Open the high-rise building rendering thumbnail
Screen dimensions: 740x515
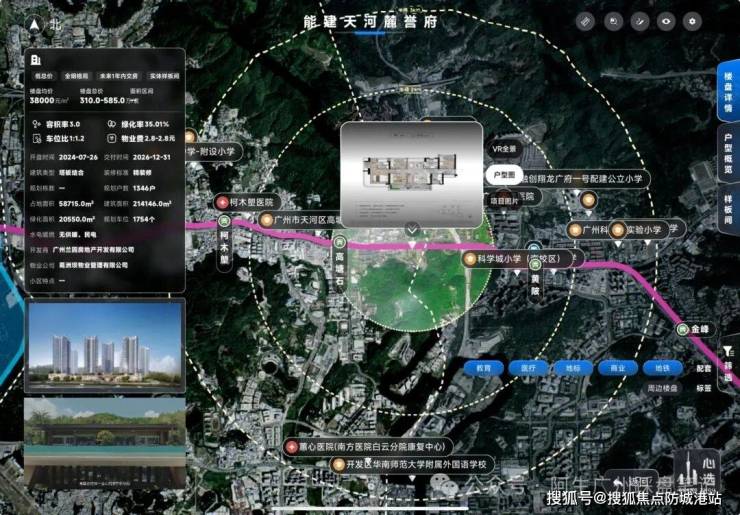coord(104,347)
